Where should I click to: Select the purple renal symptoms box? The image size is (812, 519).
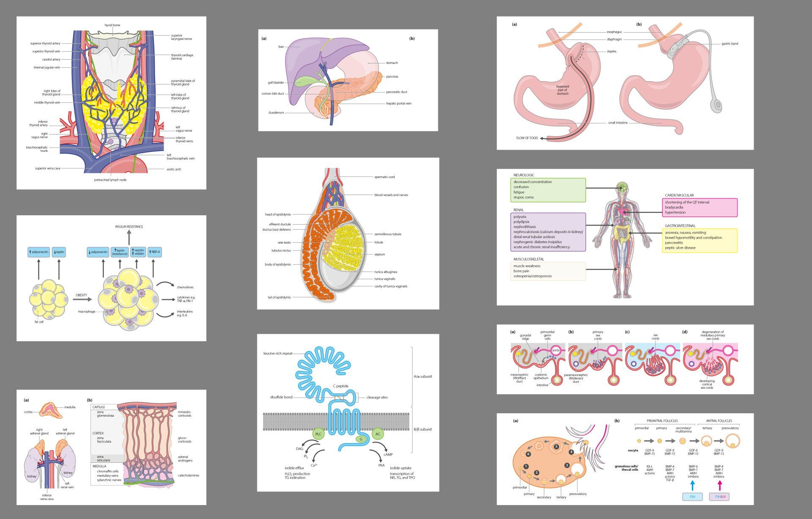(548, 232)
